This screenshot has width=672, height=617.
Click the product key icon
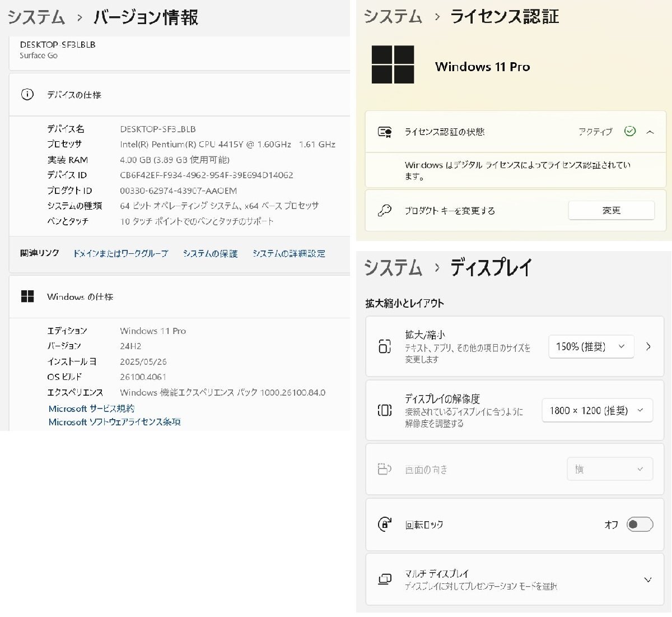click(x=385, y=211)
